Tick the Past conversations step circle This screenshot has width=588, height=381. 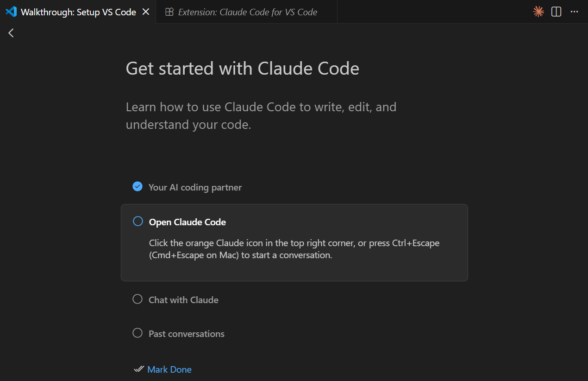click(138, 333)
